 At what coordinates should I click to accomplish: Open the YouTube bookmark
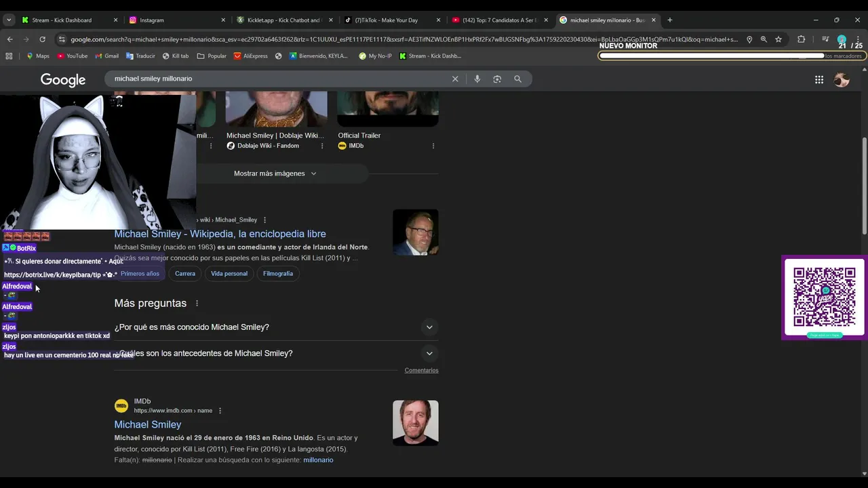tap(72, 56)
